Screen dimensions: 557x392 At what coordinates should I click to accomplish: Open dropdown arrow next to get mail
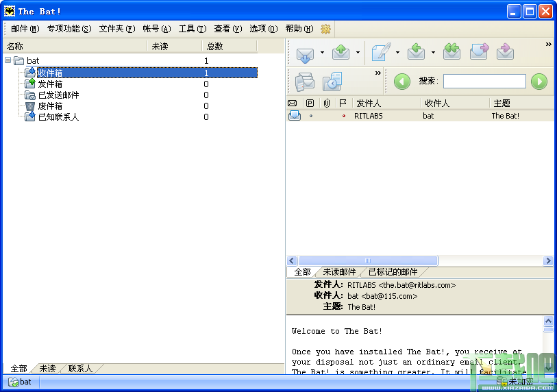pos(322,52)
